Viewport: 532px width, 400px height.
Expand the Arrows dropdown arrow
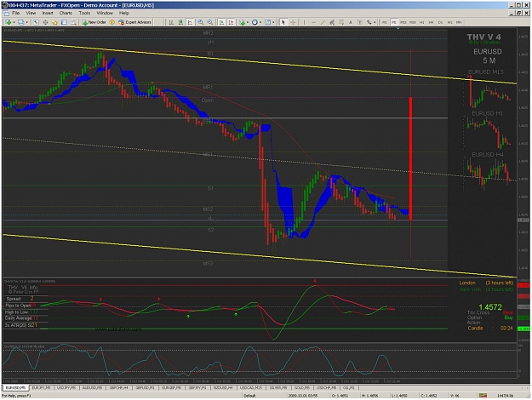pos(375,22)
